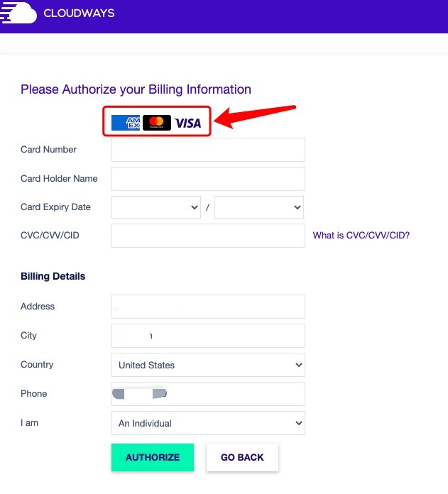Expand the Country dropdown showing United States
Image resolution: width=448 pixels, height=494 pixels.
click(x=208, y=365)
